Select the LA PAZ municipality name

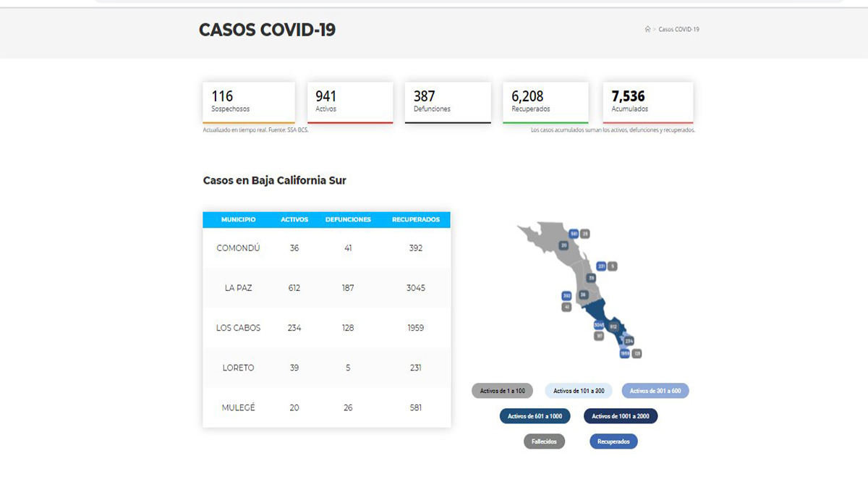pos(238,288)
